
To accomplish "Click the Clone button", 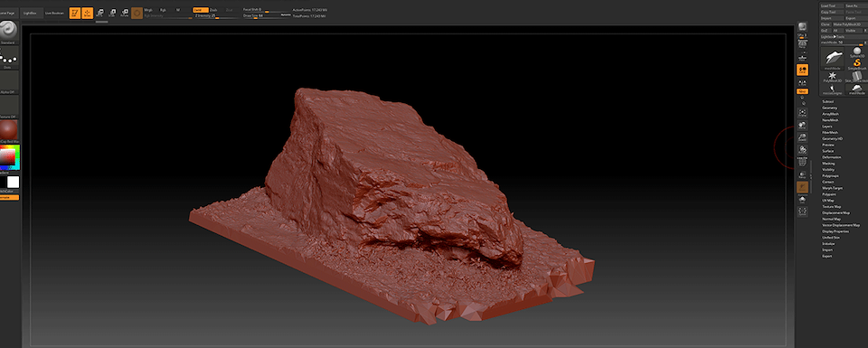I will (826, 24).
